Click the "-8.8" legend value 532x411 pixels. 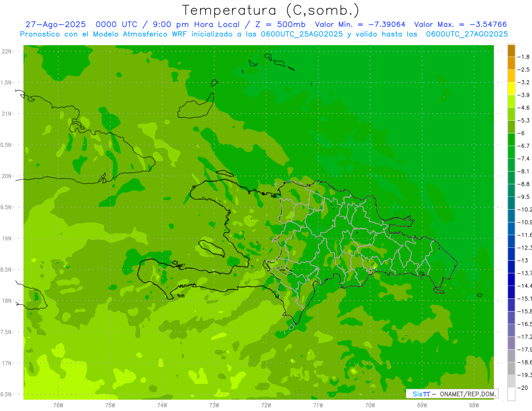(524, 184)
